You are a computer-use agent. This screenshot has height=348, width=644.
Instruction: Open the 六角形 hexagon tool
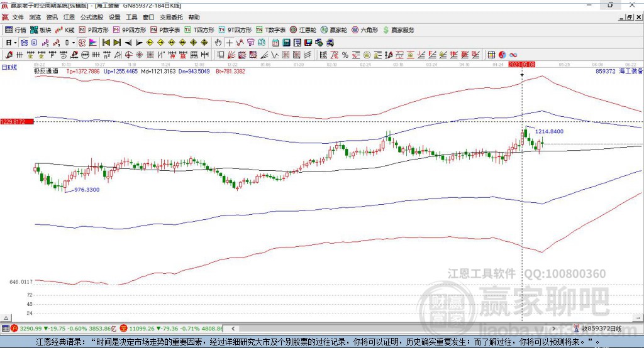[365, 30]
